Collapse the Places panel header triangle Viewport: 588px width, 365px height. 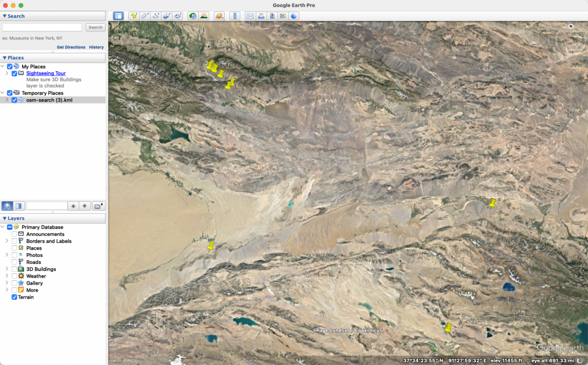[x=4, y=58]
